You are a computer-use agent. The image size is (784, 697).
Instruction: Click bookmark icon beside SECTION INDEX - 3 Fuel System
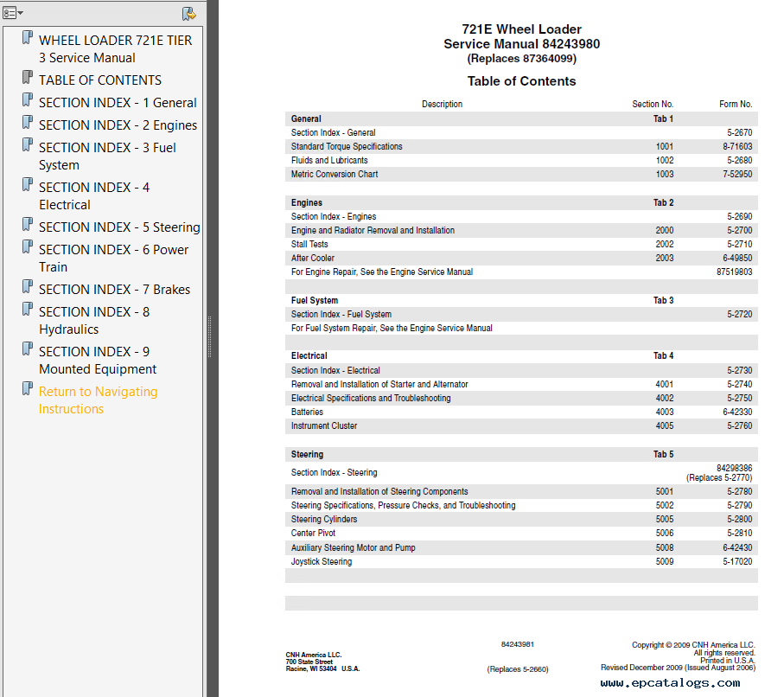coord(28,145)
